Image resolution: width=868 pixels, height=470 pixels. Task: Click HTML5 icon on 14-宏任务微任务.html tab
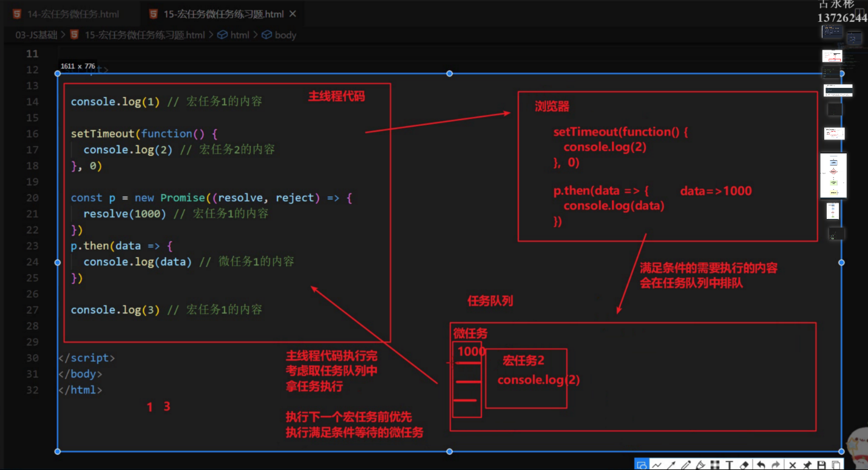pos(16,14)
